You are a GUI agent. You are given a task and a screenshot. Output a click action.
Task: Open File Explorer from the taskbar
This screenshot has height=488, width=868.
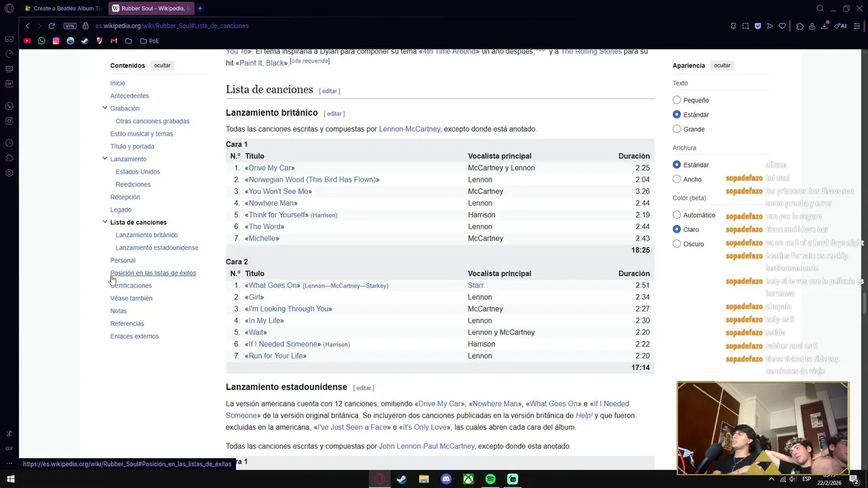(424, 479)
